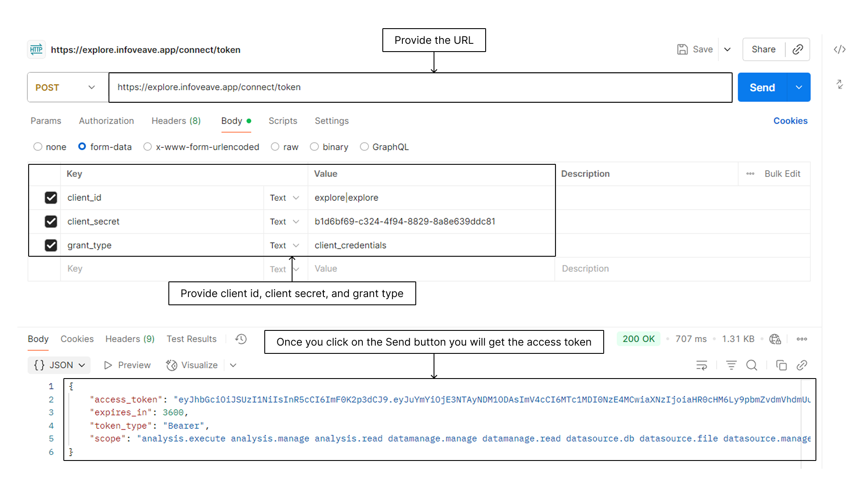This screenshot has height=503, width=868.
Task: Click the client_id value field
Action: [x=431, y=198]
